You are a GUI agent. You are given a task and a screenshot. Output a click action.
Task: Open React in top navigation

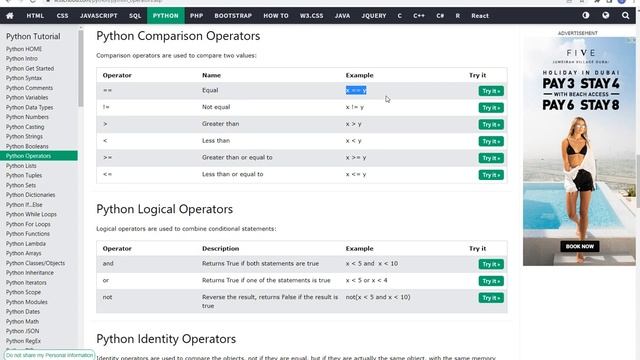click(x=480, y=16)
